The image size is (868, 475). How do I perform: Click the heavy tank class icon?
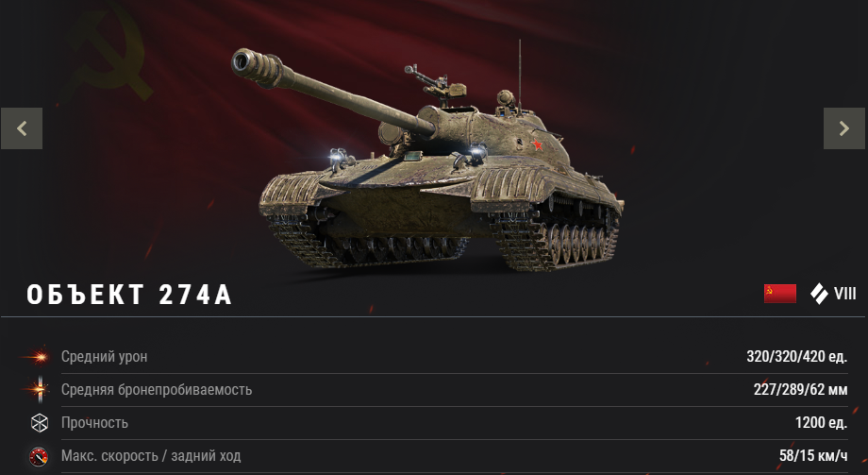[x=819, y=294]
